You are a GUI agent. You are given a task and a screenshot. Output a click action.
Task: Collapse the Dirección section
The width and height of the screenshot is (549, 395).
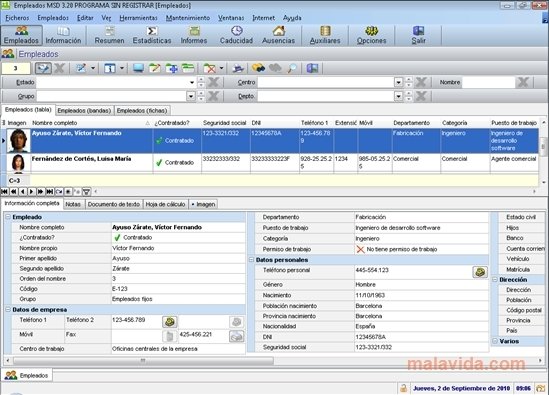tap(495, 279)
